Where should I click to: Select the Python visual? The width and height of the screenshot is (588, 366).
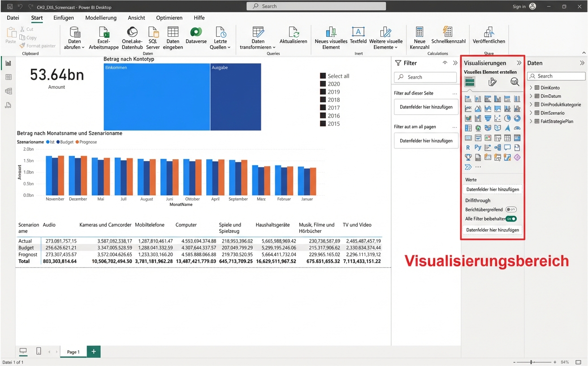(x=478, y=147)
